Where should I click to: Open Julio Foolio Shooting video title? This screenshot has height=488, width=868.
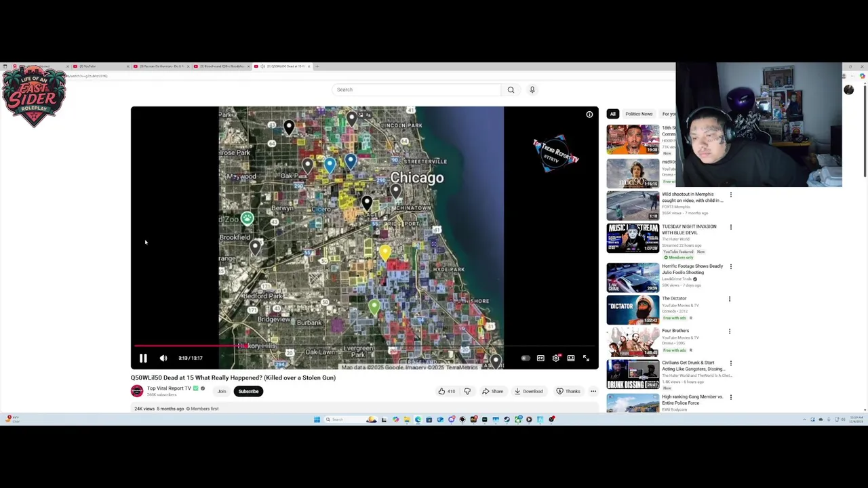pyautogui.click(x=692, y=269)
